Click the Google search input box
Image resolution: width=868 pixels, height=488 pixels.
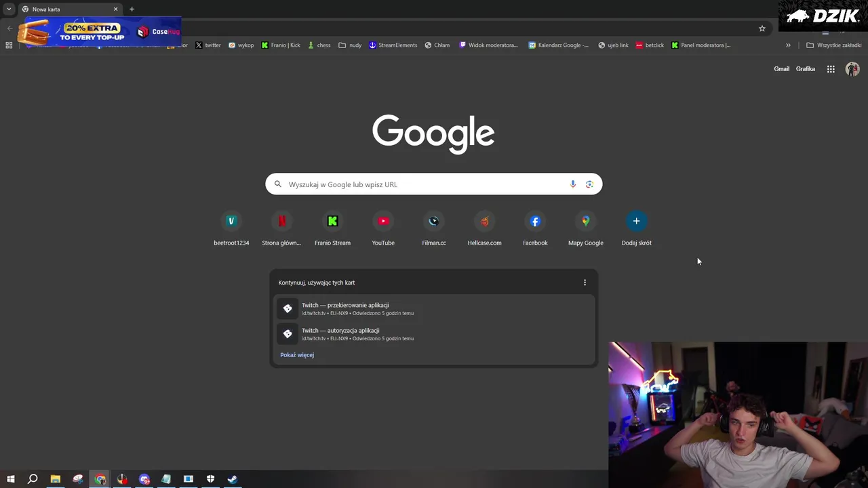434,184
